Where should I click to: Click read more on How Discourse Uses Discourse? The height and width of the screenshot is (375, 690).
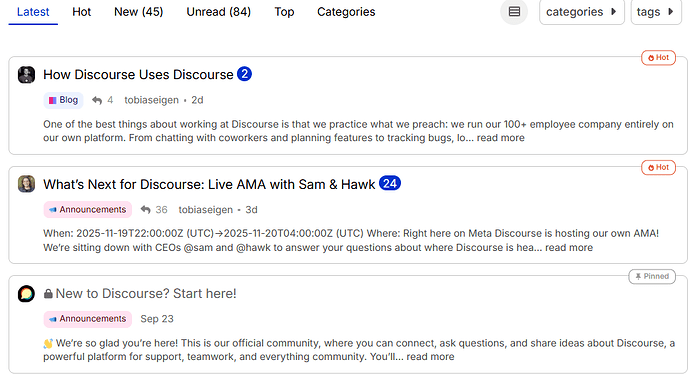pyautogui.click(x=500, y=138)
